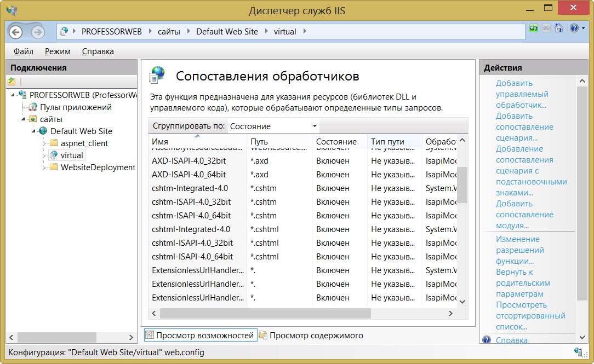Select Пулы приложений tree item

pos(76,107)
